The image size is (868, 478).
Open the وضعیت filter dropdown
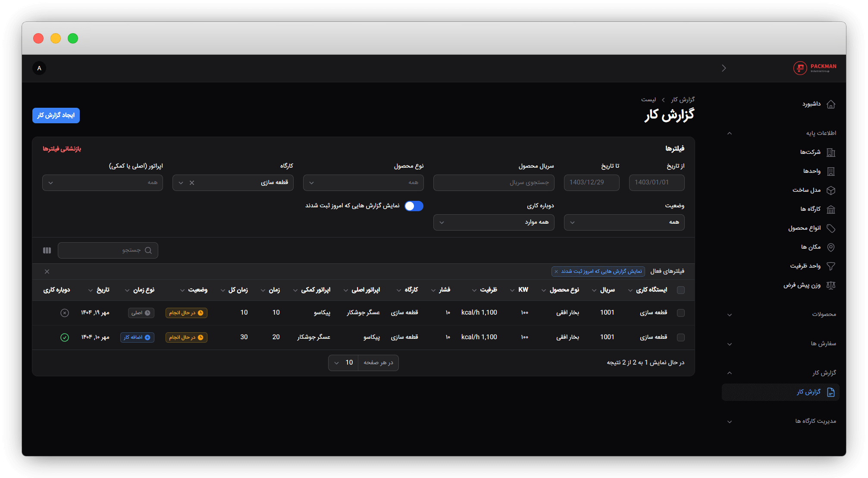click(x=624, y=222)
